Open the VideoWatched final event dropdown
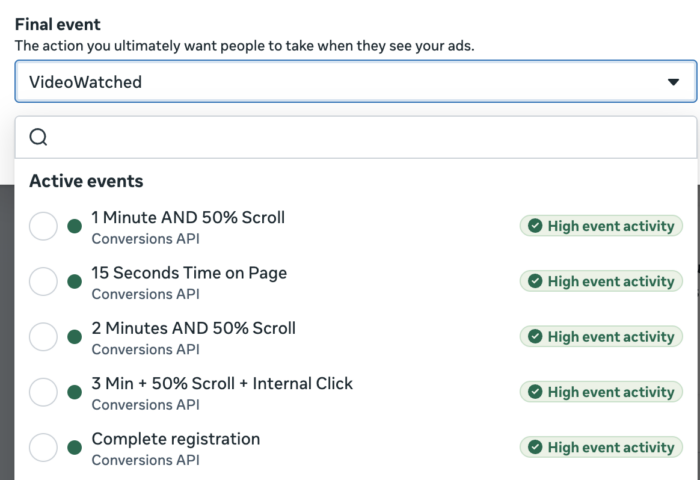The width and height of the screenshot is (700, 480). 355,82
